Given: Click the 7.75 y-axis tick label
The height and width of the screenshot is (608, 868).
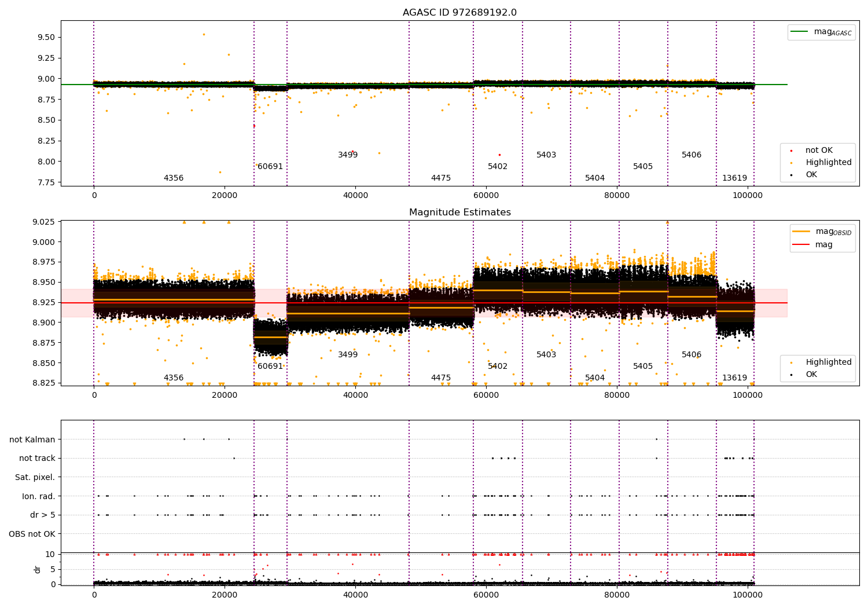Looking at the screenshot, I should pyautogui.click(x=46, y=182).
